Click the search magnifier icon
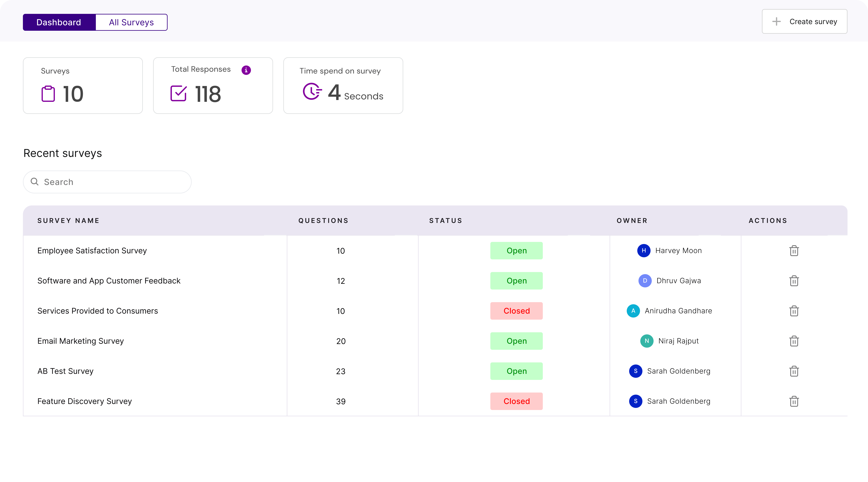This screenshot has height=482, width=868. point(34,182)
